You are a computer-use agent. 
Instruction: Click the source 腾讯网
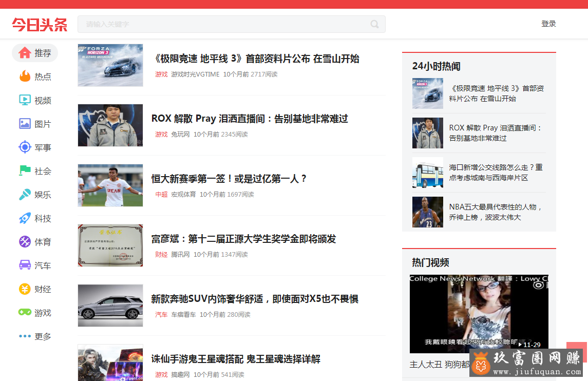coord(180,254)
